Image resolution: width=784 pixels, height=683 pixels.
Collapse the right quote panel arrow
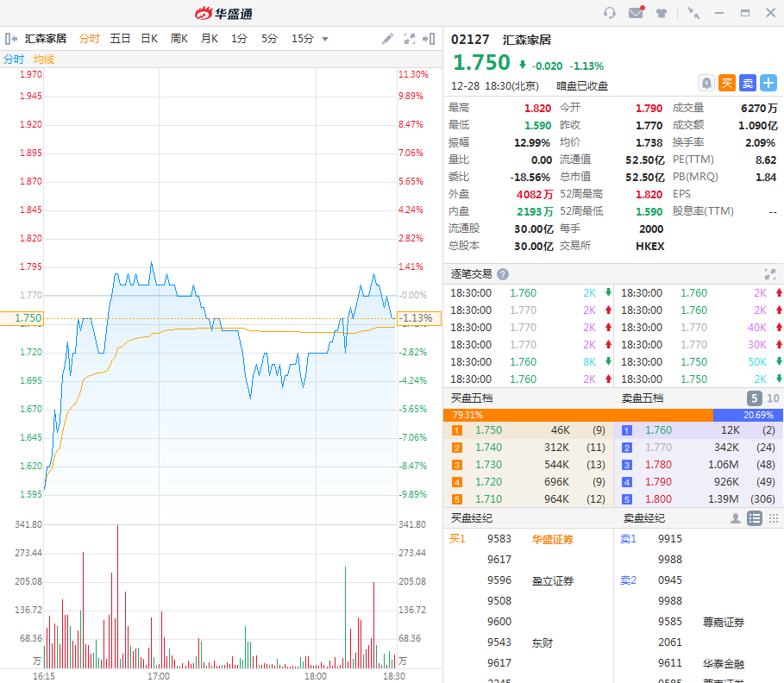[430, 39]
